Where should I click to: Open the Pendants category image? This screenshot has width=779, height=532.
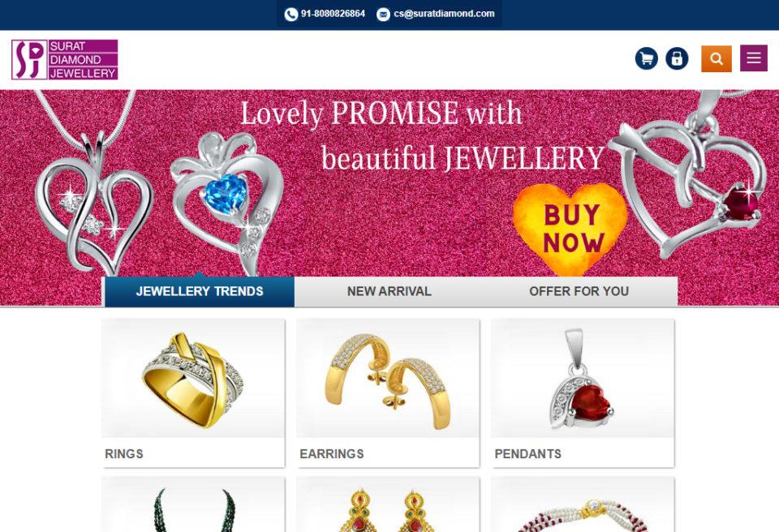tap(583, 379)
